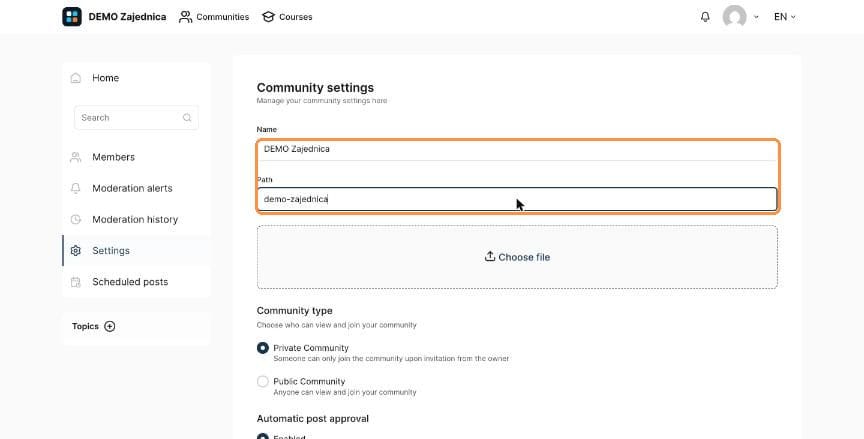Edit the Name field DEMO Zajednica
The height and width of the screenshot is (439, 864).
tap(517, 149)
